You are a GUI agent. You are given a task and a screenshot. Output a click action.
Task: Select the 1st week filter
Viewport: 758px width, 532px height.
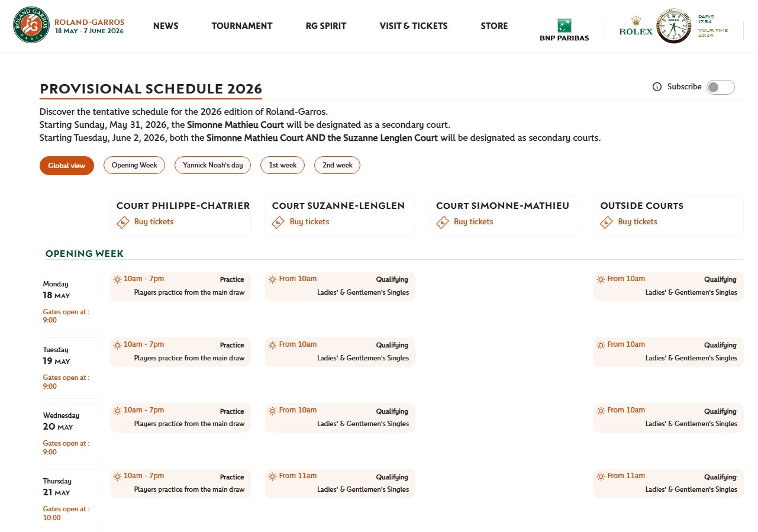(283, 165)
